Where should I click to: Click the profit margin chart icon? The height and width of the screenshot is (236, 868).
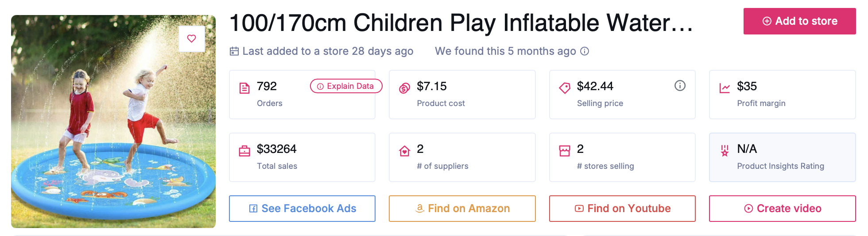coord(725,88)
